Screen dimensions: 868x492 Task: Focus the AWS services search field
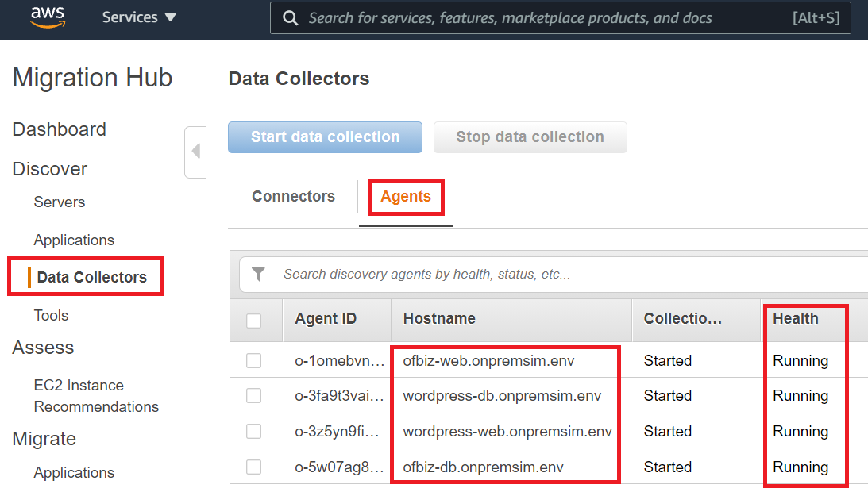click(560, 18)
